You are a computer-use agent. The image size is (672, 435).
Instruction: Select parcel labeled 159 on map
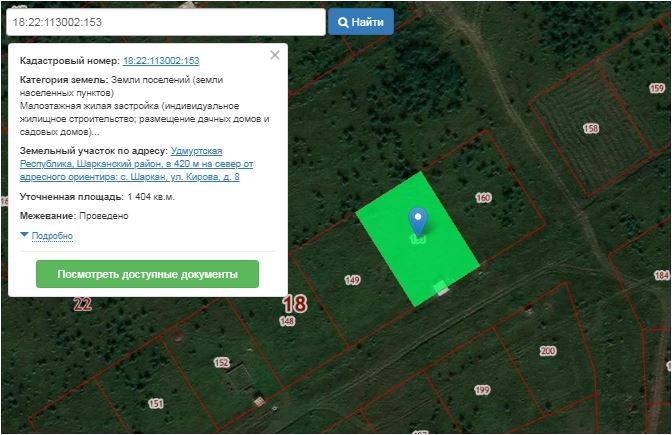click(x=656, y=89)
